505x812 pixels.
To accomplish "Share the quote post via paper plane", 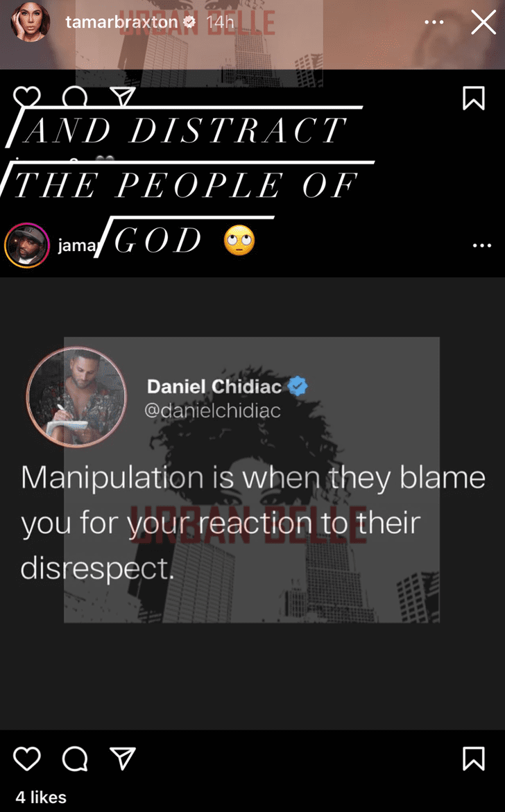I will (x=123, y=759).
